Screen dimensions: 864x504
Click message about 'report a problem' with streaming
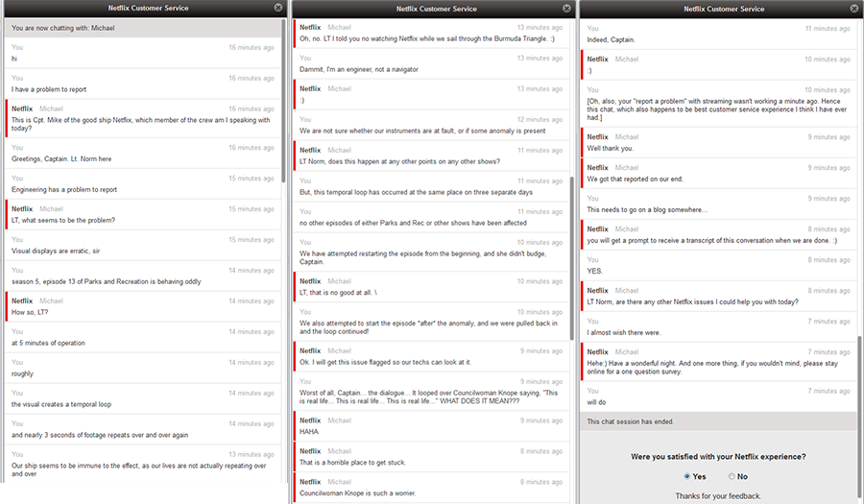click(x=717, y=109)
